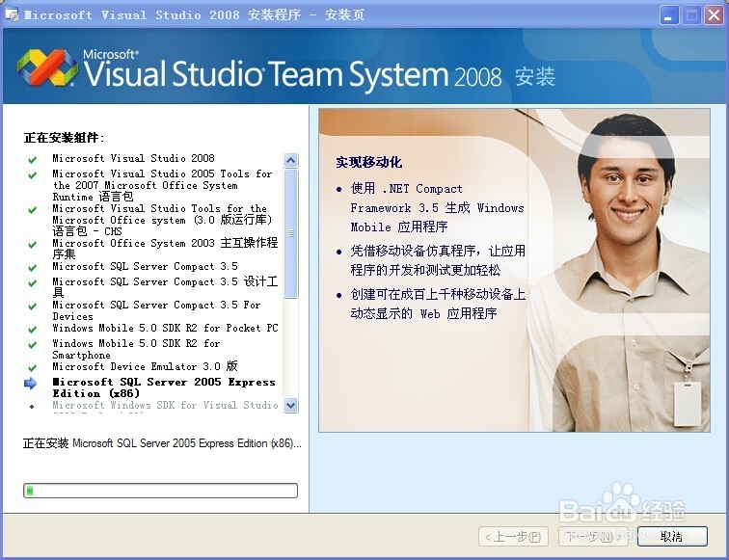Select Microsoft Office System 2003 主互操作程序集 entry

point(165,248)
